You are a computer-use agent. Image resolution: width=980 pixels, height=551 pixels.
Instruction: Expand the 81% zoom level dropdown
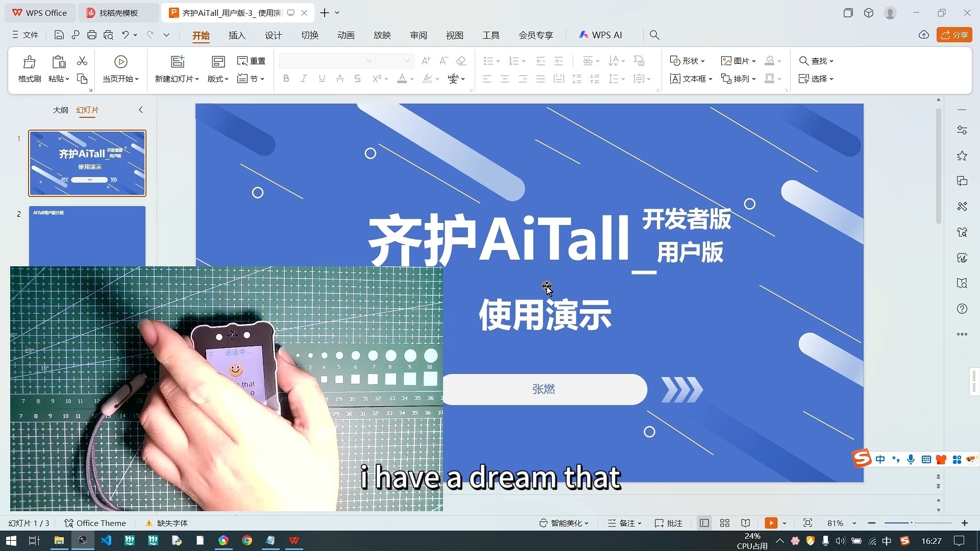(x=854, y=523)
